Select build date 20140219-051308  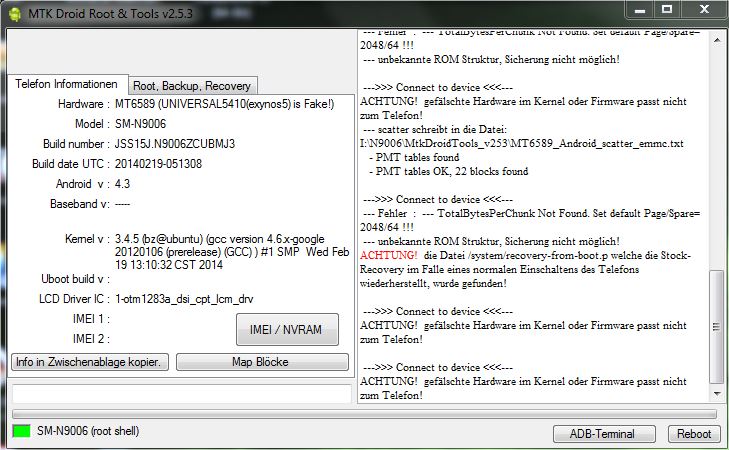click(x=159, y=164)
